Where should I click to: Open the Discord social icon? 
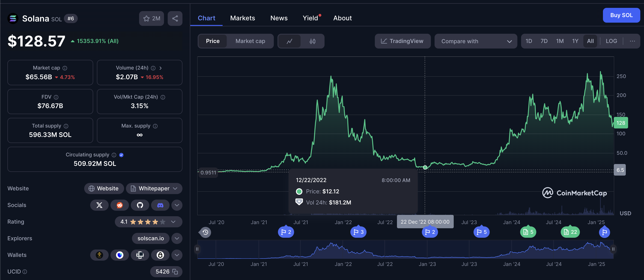[160, 205]
